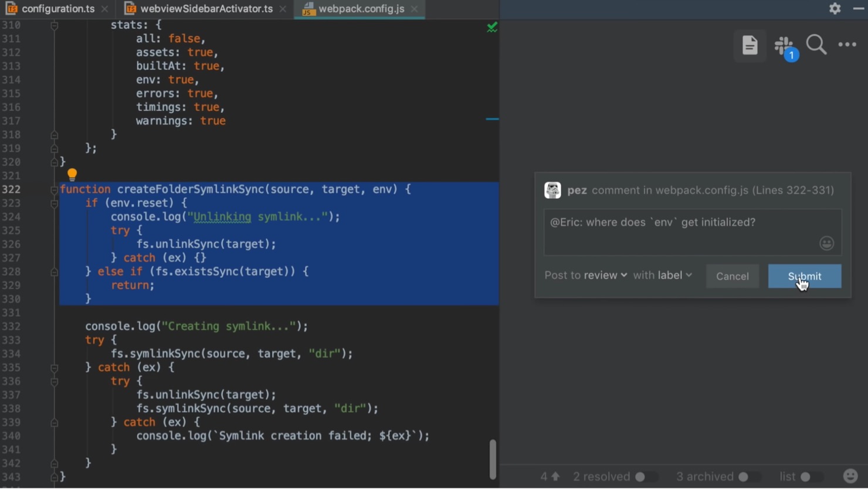Open Slack channels icon with badge
Image resolution: width=868 pixels, height=489 pixels.
pos(784,46)
